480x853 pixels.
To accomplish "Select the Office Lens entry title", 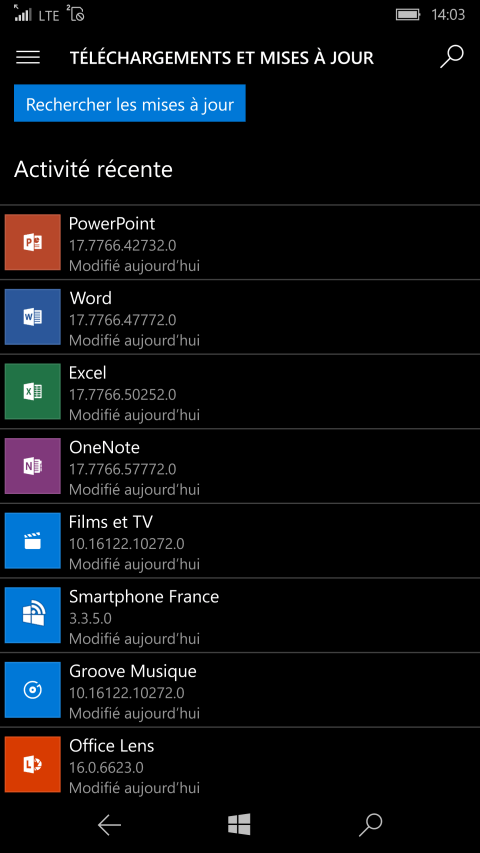I will [112, 745].
